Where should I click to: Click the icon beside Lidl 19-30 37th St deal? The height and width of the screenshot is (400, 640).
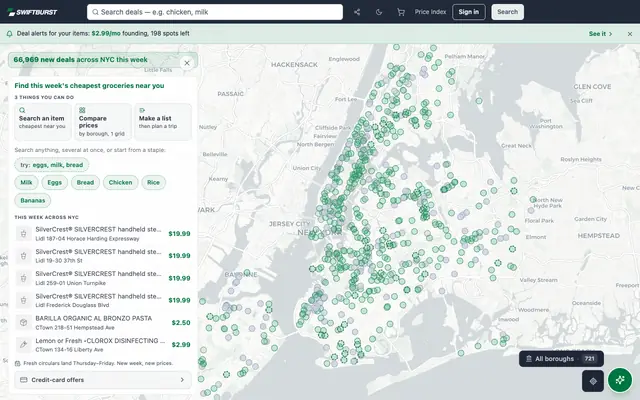click(x=24, y=256)
